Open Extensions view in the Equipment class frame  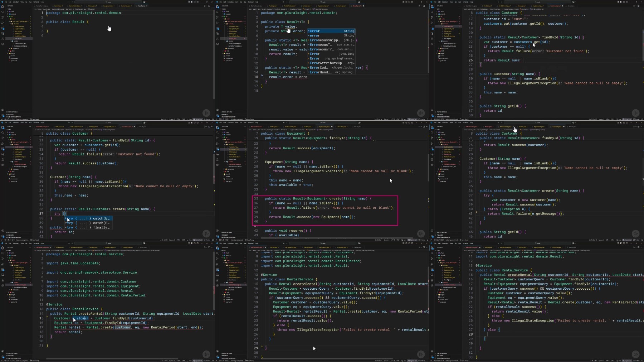point(217,149)
